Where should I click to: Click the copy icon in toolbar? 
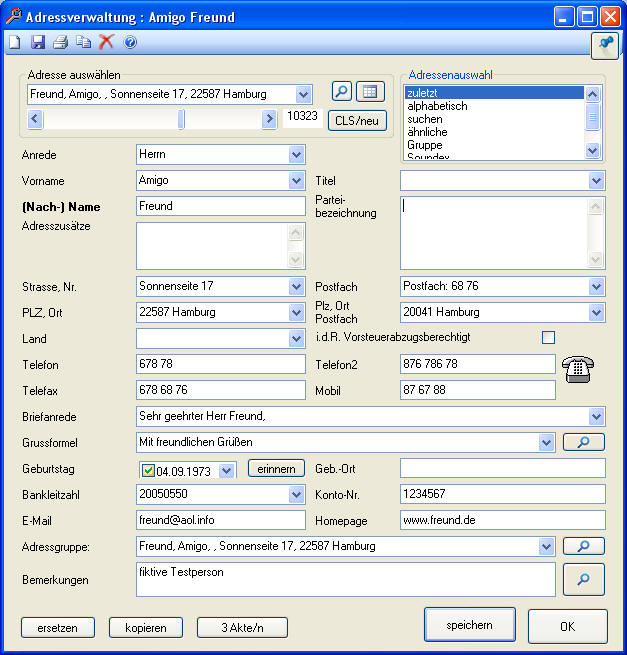point(84,42)
